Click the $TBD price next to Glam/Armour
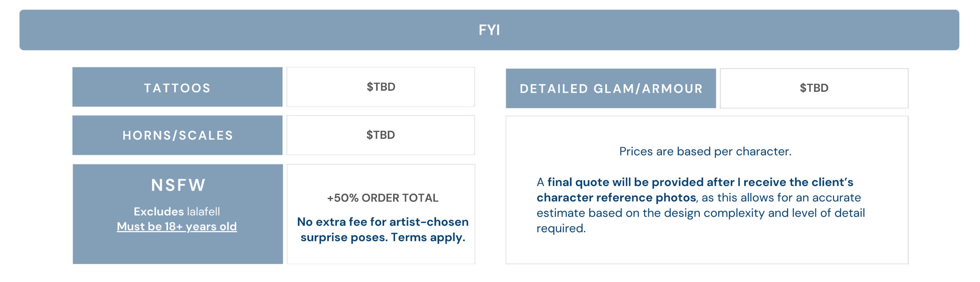This screenshot has width=980, height=282. pos(814,88)
